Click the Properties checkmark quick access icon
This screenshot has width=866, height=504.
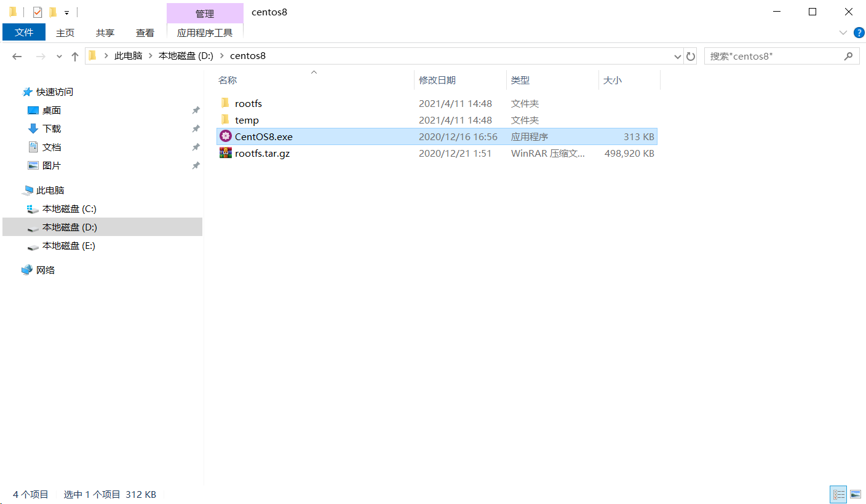pos(38,12)
